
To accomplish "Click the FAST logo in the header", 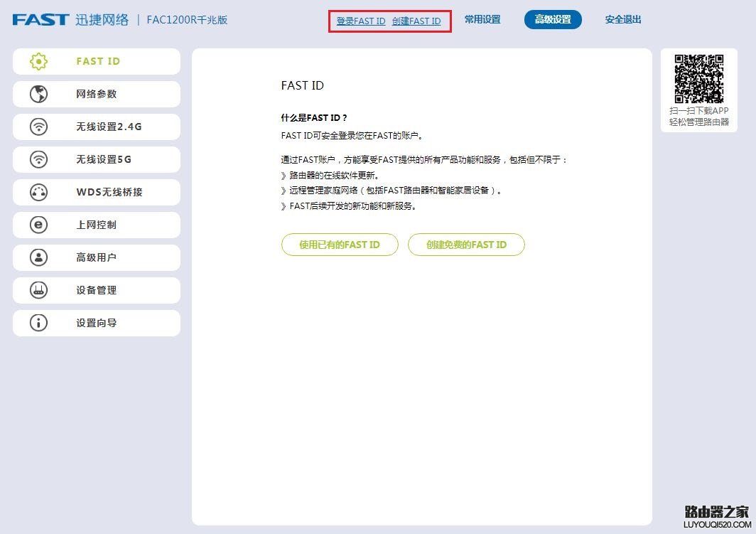I will [40, 20].
